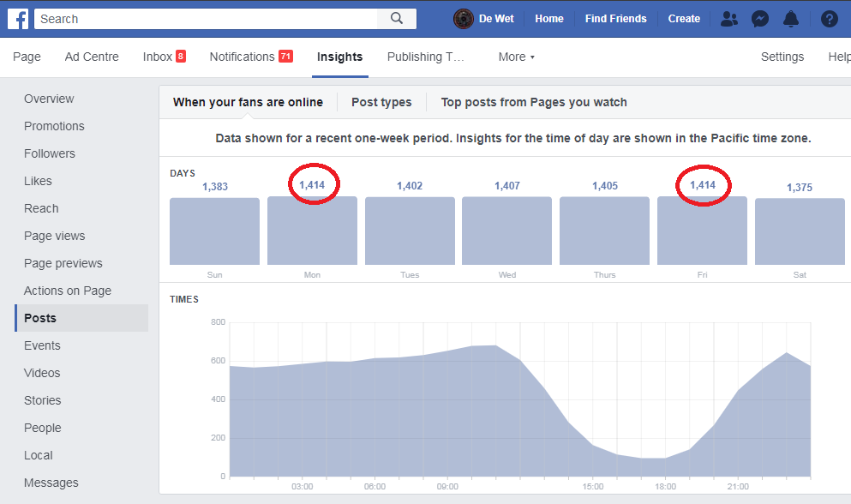Image resolution: width=851 pixels, height=504 pixels.
Task: Select Top posts from Pages you watch
Action: (534, 102)
